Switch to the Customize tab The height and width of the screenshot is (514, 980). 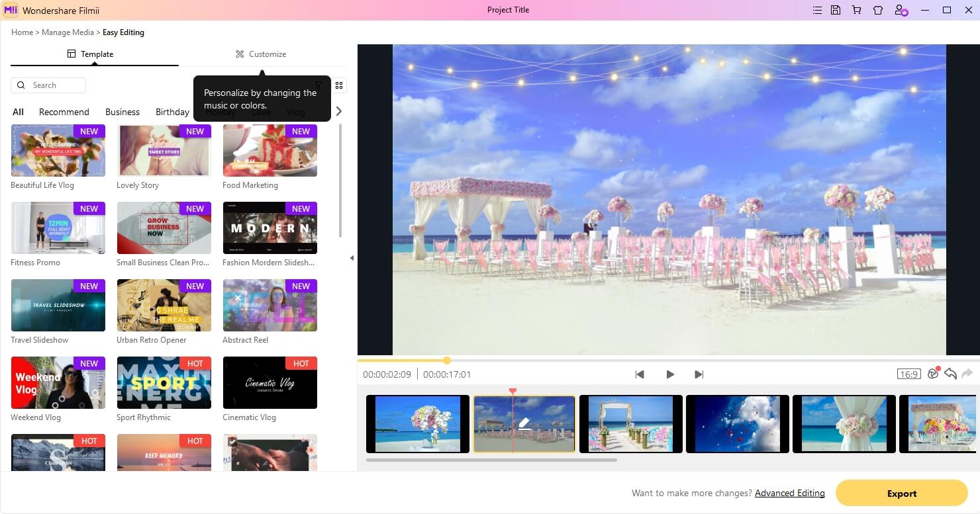click(x=261, y=54)
